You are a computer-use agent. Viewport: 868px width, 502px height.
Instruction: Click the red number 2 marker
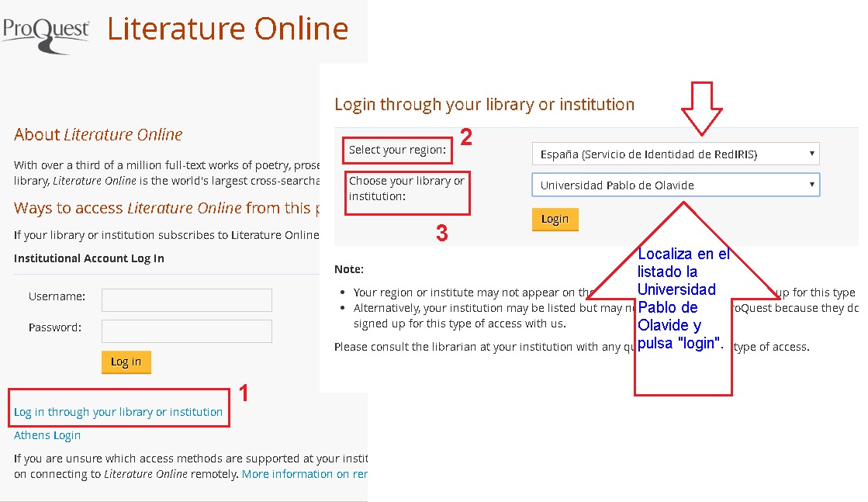465,138
